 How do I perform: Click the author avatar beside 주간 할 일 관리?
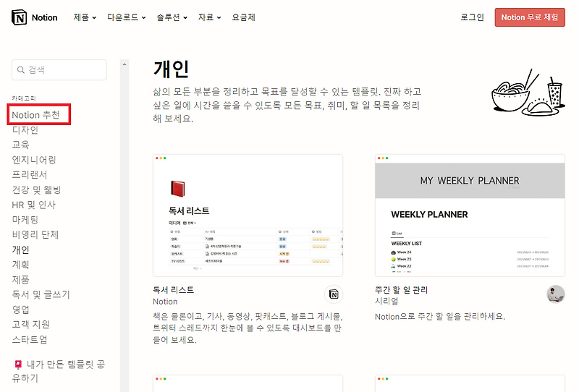556,294
